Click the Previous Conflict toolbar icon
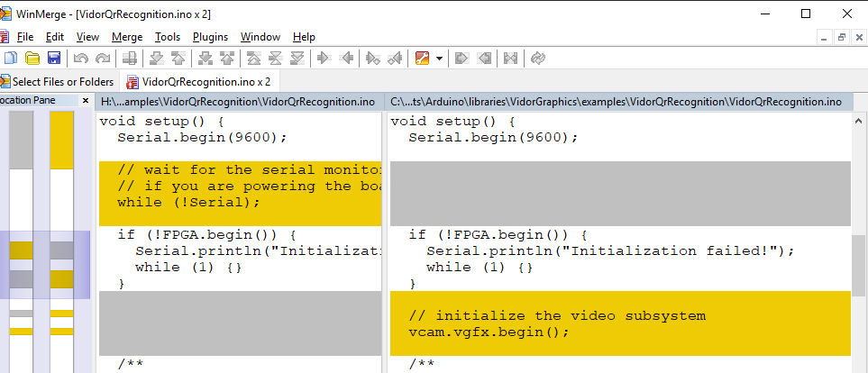The image size is (868, 373). (226, 58)
